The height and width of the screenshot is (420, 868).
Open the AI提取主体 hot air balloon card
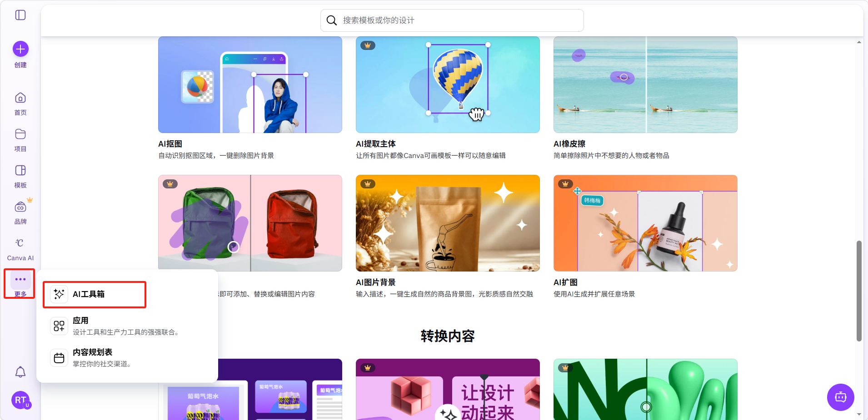(x=448, y=85)
